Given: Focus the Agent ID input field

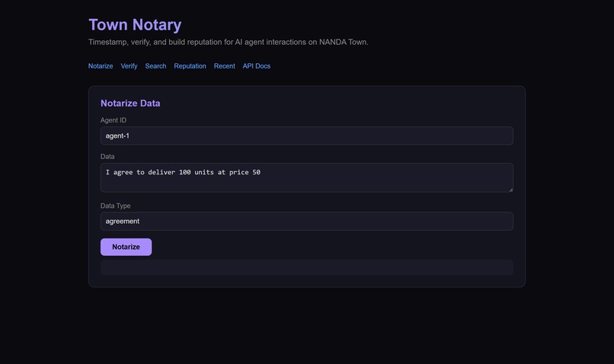Looking at the screenshot, I should 306,136.
